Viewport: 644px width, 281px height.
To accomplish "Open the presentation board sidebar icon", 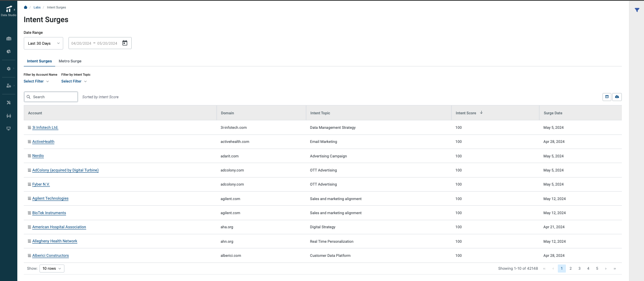I will 9,129.
